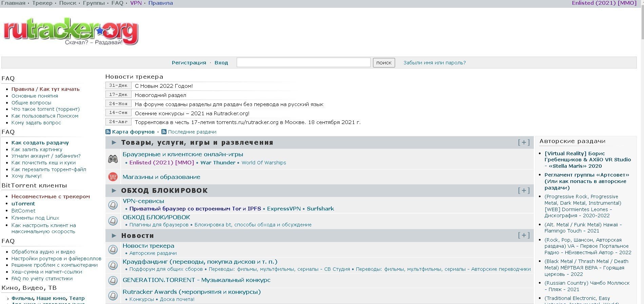Click the forum icon beside Новости трекера subforum
The width and height of the screenshot is (644, 304).
point(113,249)
